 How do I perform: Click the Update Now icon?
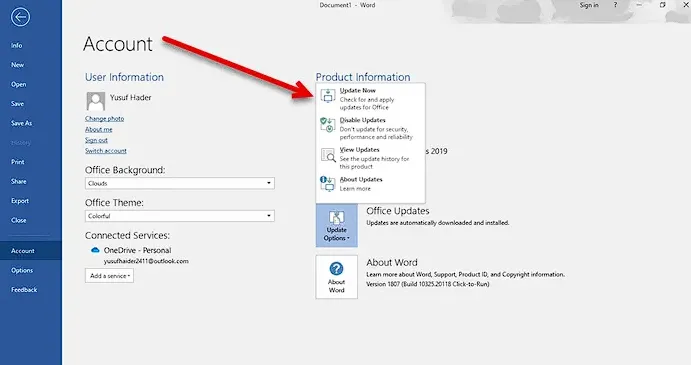[328, 95]
